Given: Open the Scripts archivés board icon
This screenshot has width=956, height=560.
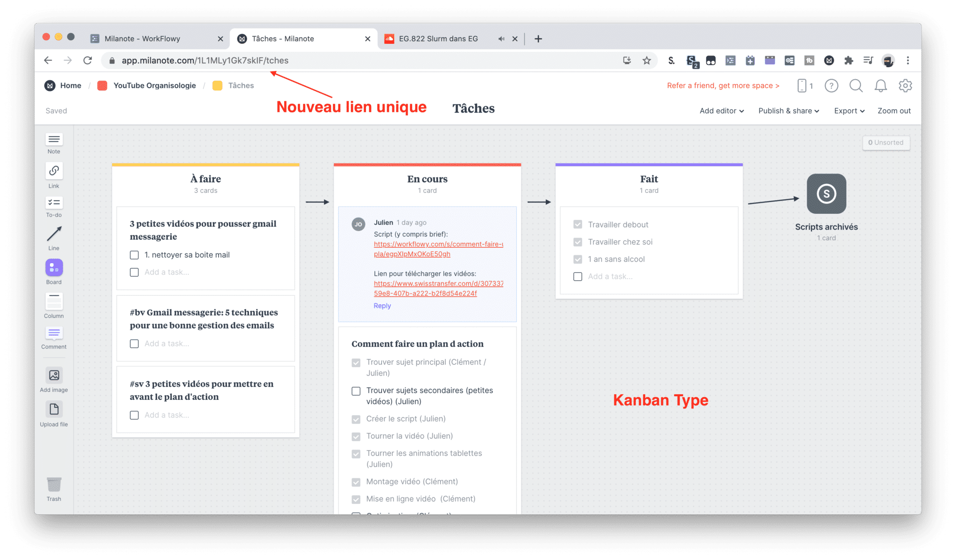Looking at the screenshot, I should point(826,194).
